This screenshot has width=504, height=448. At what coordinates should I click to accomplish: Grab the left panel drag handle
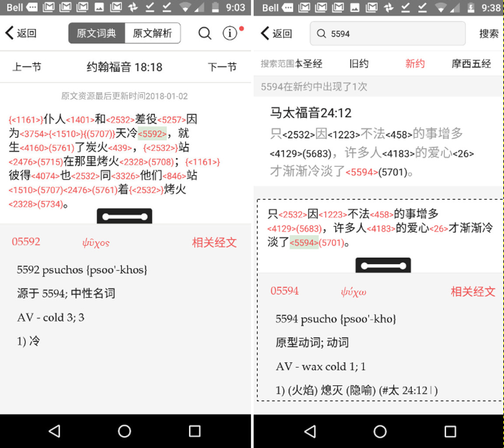pyautogui.click(x=124, y=217)
